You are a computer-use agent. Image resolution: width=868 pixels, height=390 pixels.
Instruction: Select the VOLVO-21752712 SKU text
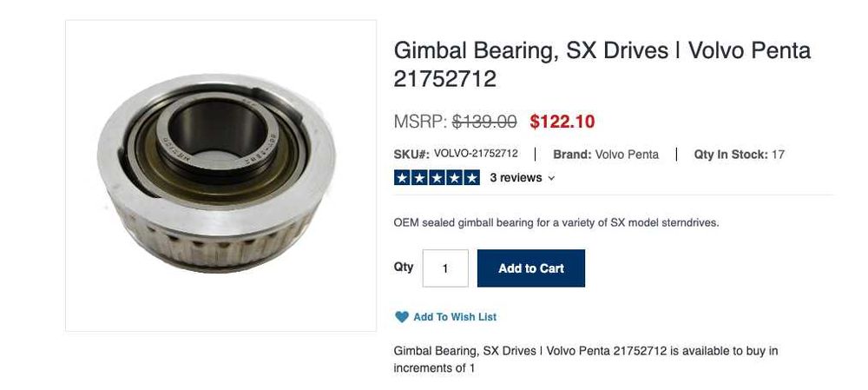476,154
